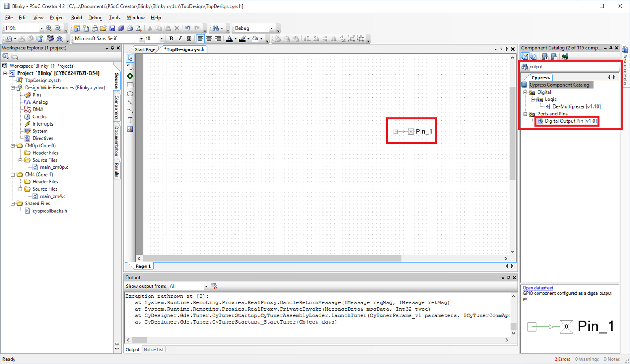The height and width of the screenshot is (364, 630).
Task: Select De-Multiplexer [v1.10] in the catalog
Action: pos(577,106)
